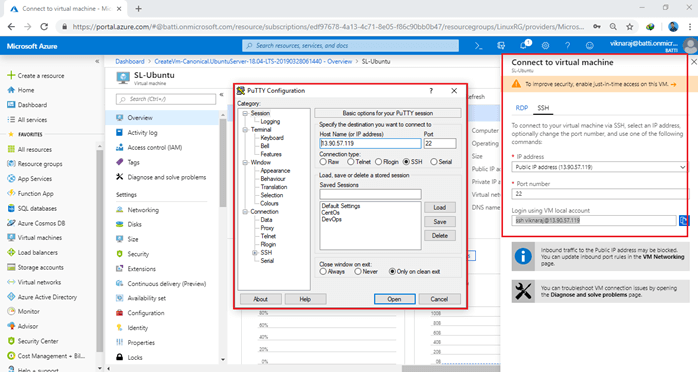Collapse the VM resource menu chevron
Image resolution: width=698 pixels, height=372 pixels.
pos(222,94)
